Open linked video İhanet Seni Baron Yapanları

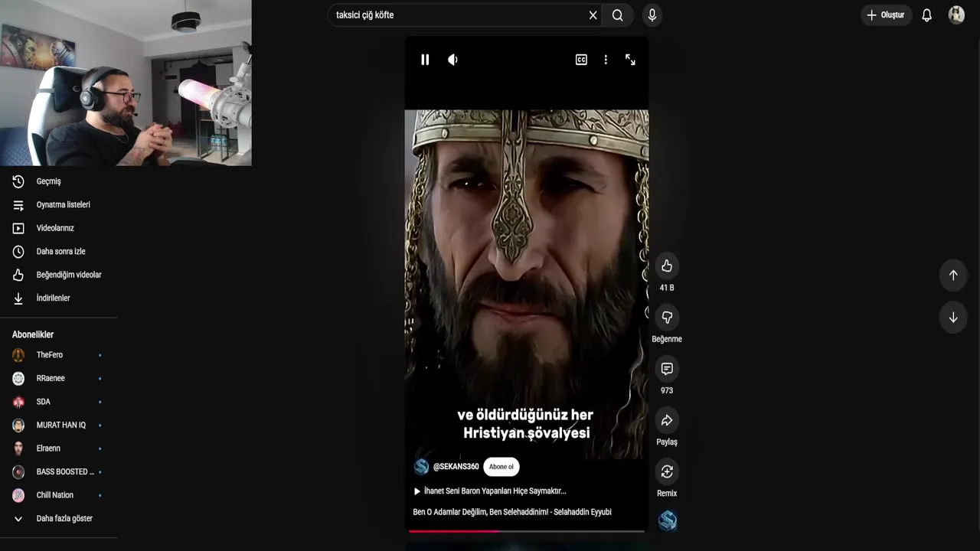[x=495, y=491]
